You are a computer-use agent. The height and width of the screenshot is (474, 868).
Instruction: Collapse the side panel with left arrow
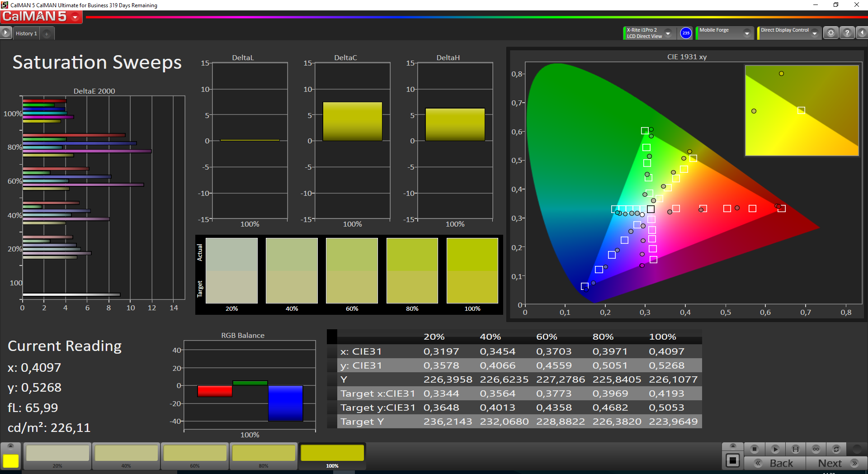point(862,33)
